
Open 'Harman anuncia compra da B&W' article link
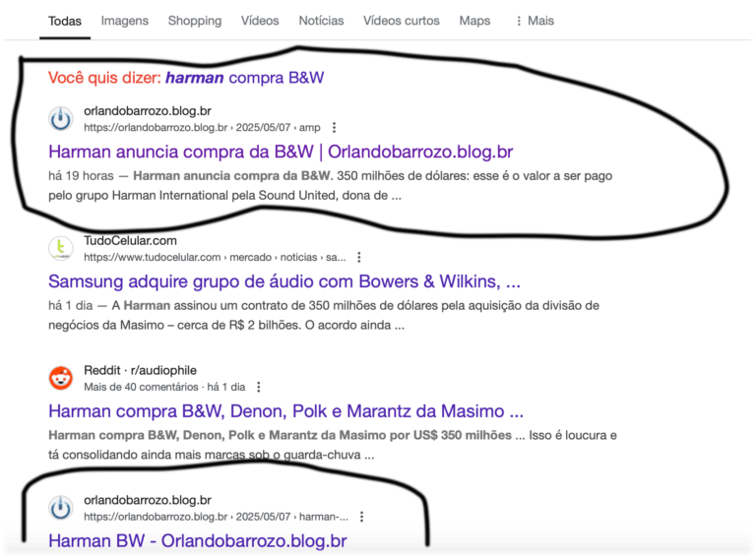pos(280,152)
